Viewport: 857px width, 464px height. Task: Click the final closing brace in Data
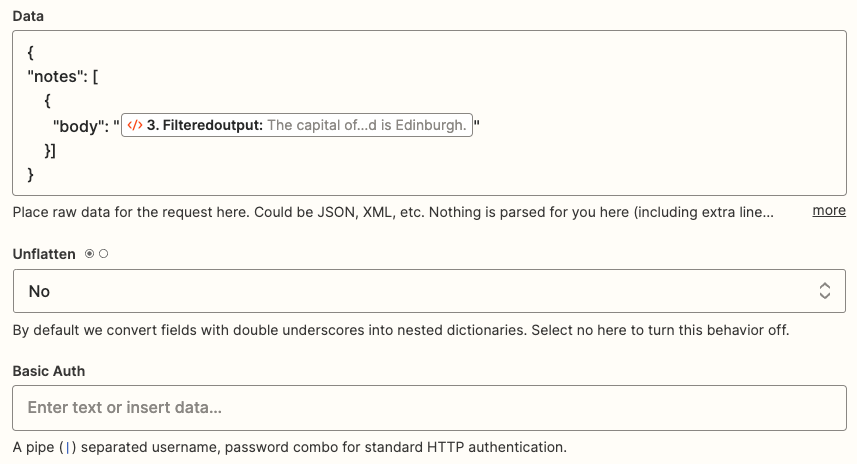click(x=31, y=174)
